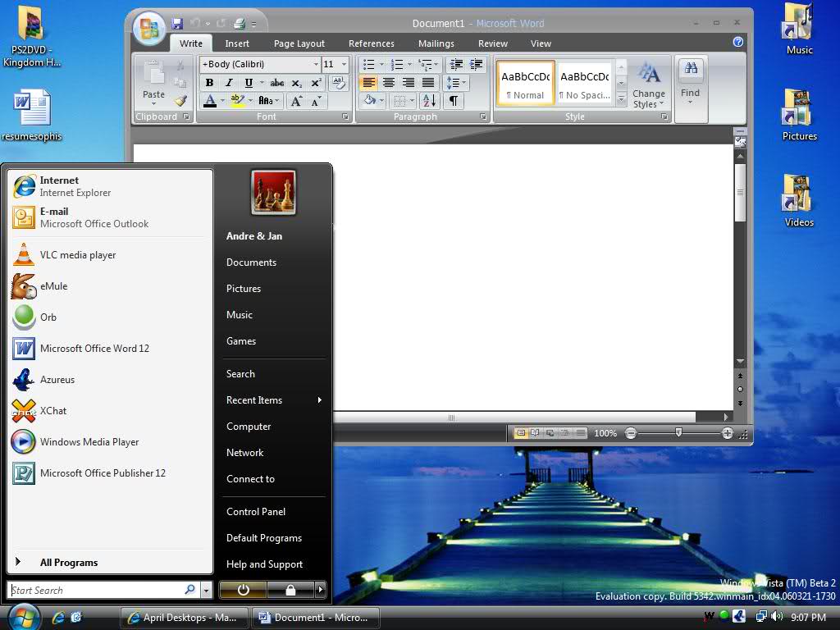Select Justify alignment button
The width and height of the screenshot is (840, 630).
coord(428,83)
